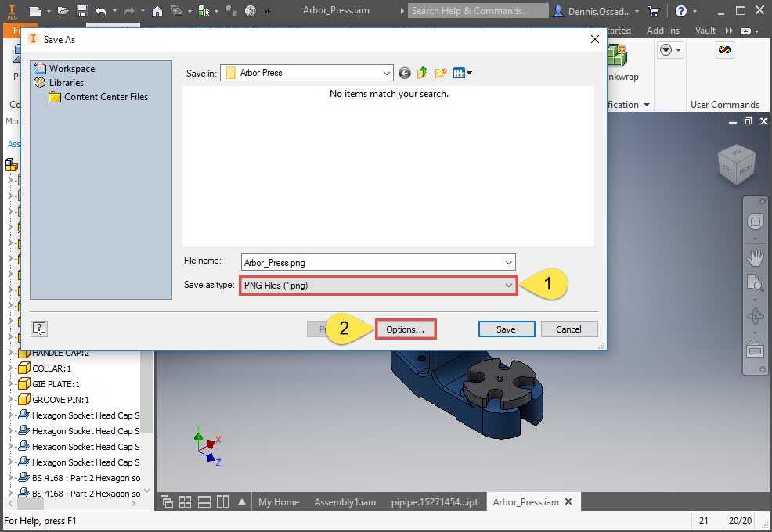This screenshot has height=532, width=772.
Task: Click the Save icon in the Quick Access toolbar
Action: (x=82, y=10)
